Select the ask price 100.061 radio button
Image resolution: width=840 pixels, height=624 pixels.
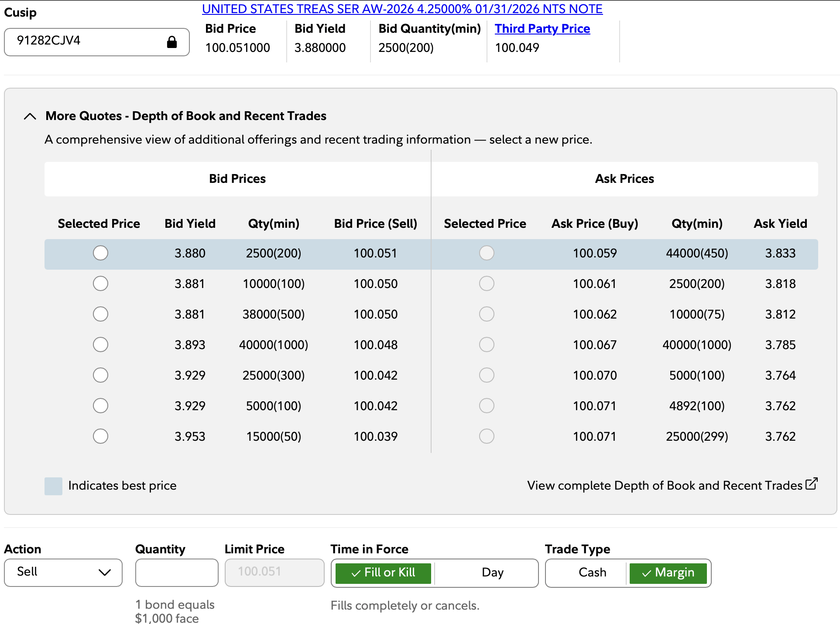coord(487,283)
